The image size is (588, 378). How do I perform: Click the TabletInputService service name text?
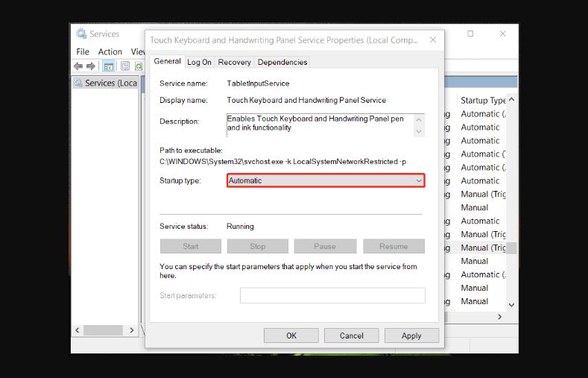pyautogui.click(x=258, y=84)
